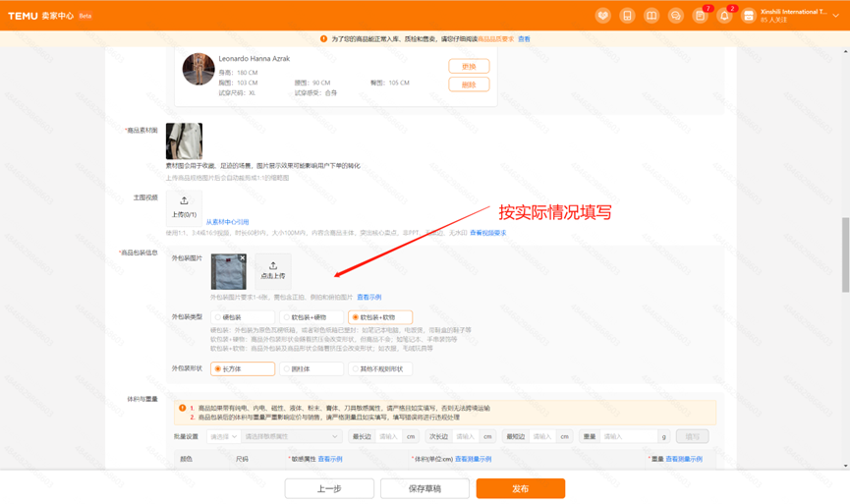The image size is (850, 504).
Task: Remove the packaging image with its X icon
Action: point(243,258)
